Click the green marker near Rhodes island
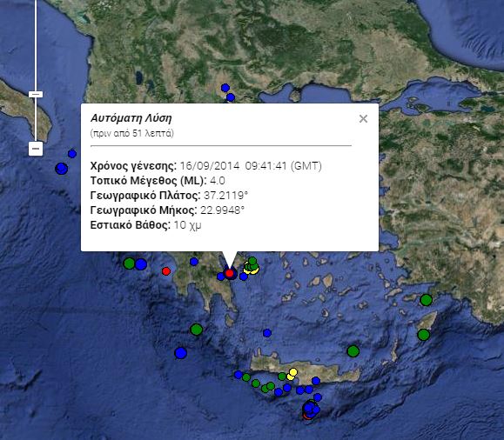The width and height of the screenshot is (504, 440). coord(424,335)
